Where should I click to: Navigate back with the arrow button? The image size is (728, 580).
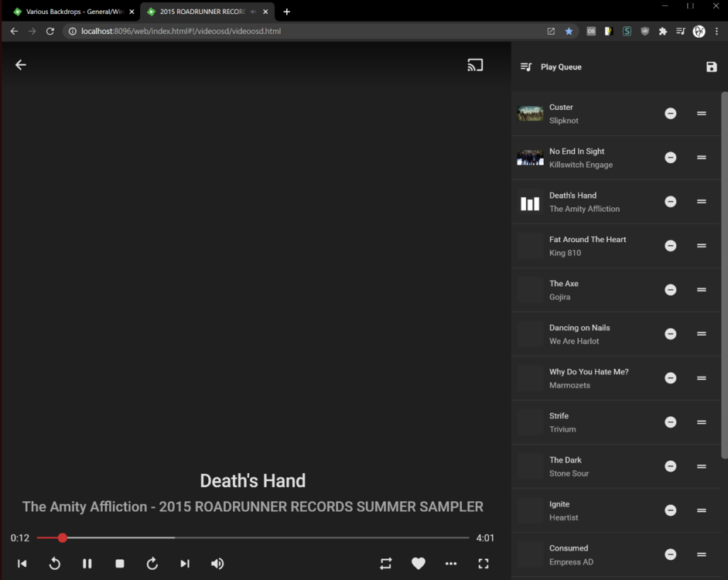(20, 64)
